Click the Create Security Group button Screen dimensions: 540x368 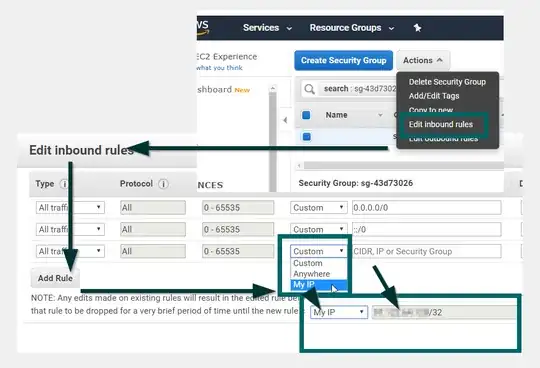[x=343, y=60]
